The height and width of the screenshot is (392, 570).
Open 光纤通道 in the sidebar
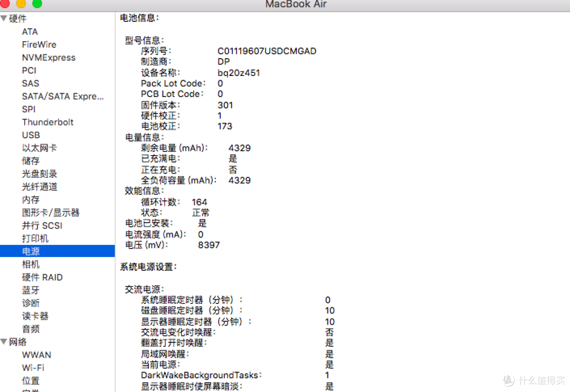coord(39,187)
